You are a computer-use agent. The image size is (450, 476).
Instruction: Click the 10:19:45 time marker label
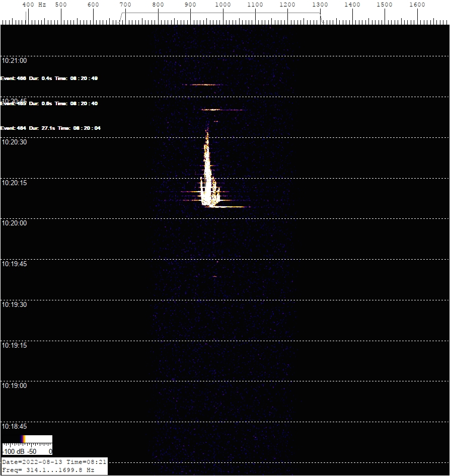14,264
